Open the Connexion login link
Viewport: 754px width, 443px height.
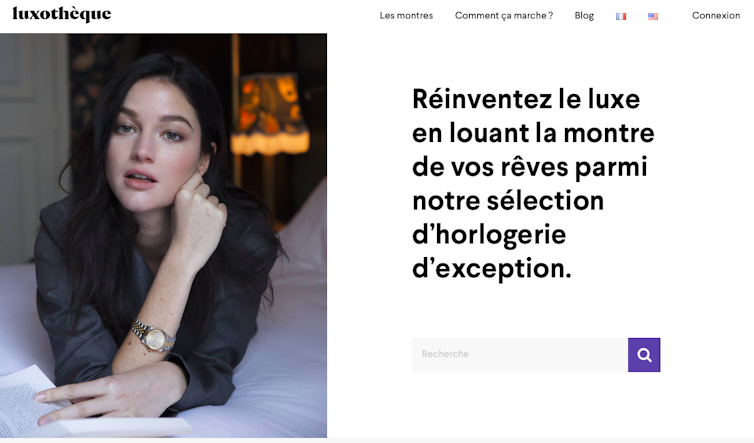[716, 15]
